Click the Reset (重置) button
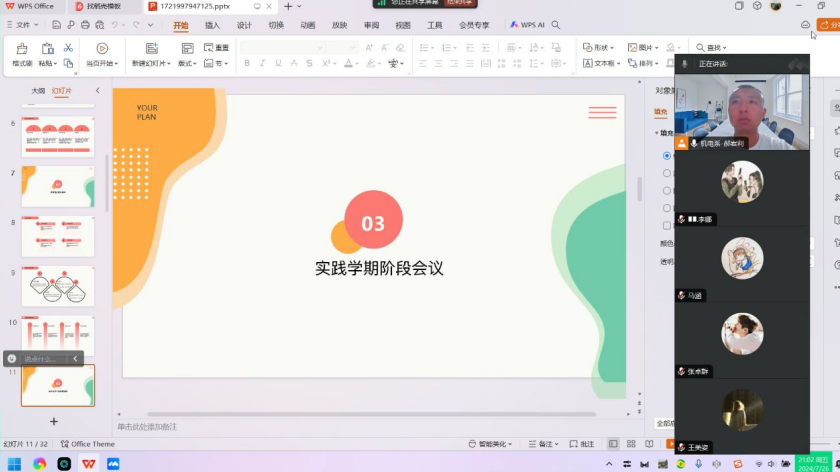This screenshot has height=472, width=840. 217,47
